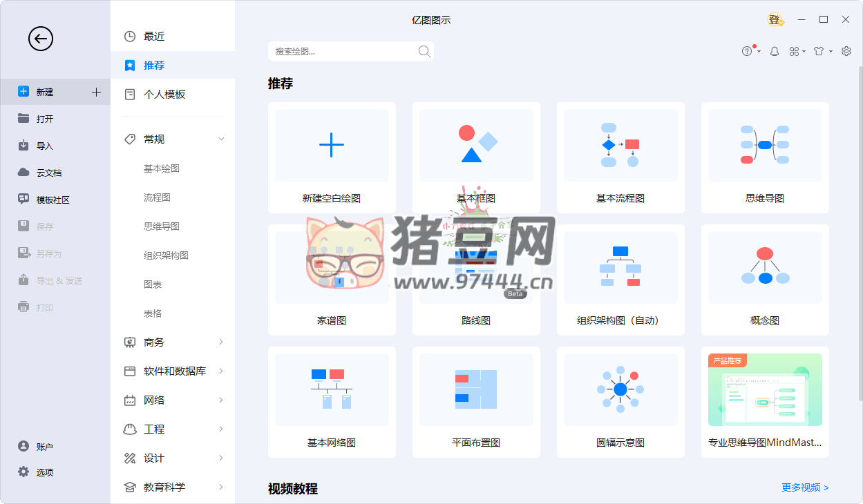Select the 最近 tab
Screen dimensions: 863x504
point(154,37)
